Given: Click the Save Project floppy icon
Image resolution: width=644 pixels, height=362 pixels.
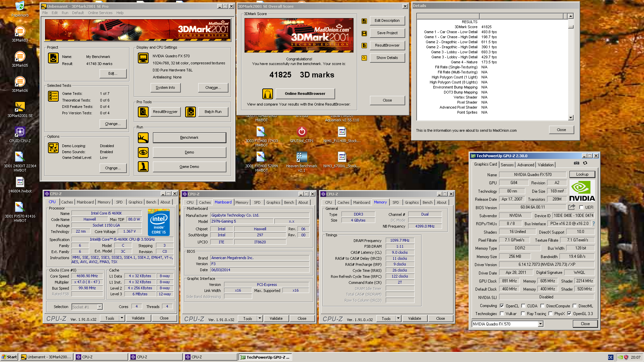Looking at the screenshot, I should coord(364,33).
